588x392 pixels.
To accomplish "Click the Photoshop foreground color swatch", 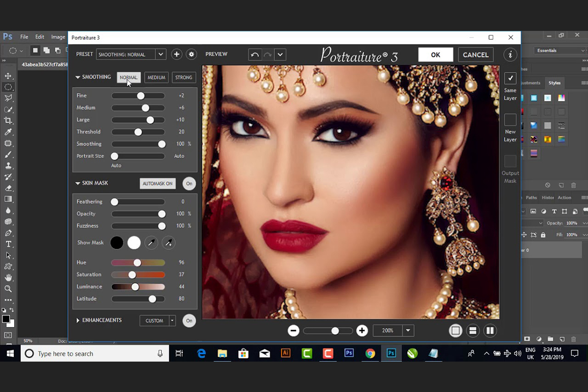I will [6, 319].
